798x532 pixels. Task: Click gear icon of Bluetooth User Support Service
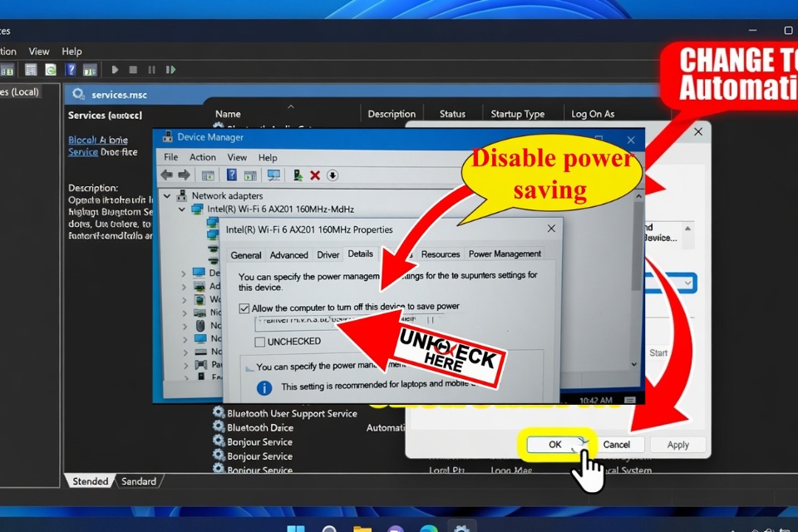pyautogui.click(x=219, y=411)
